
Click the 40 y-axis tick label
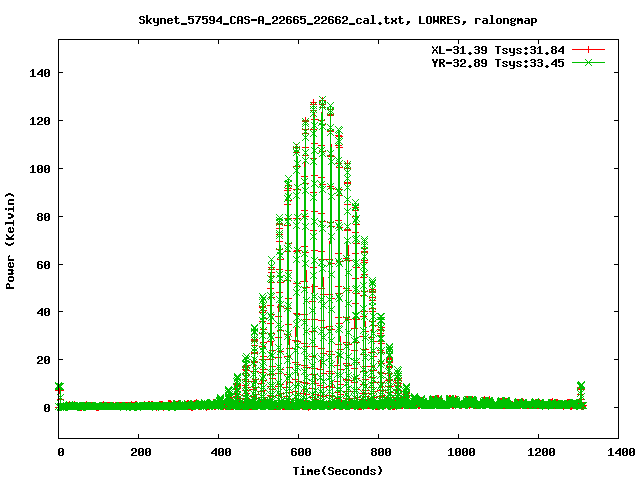(43, 312)
